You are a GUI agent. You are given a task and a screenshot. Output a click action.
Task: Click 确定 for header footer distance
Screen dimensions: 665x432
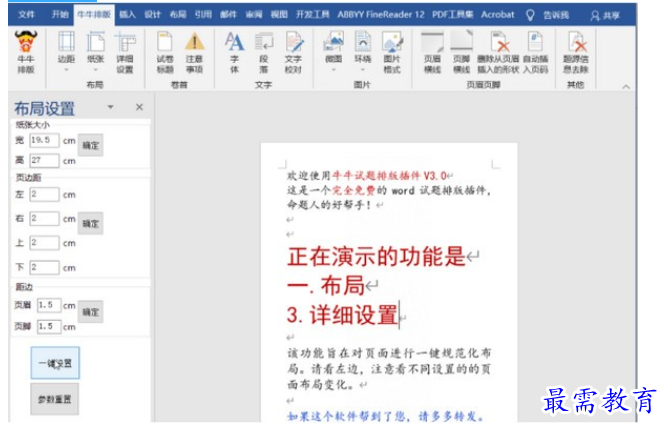point(90,312)
